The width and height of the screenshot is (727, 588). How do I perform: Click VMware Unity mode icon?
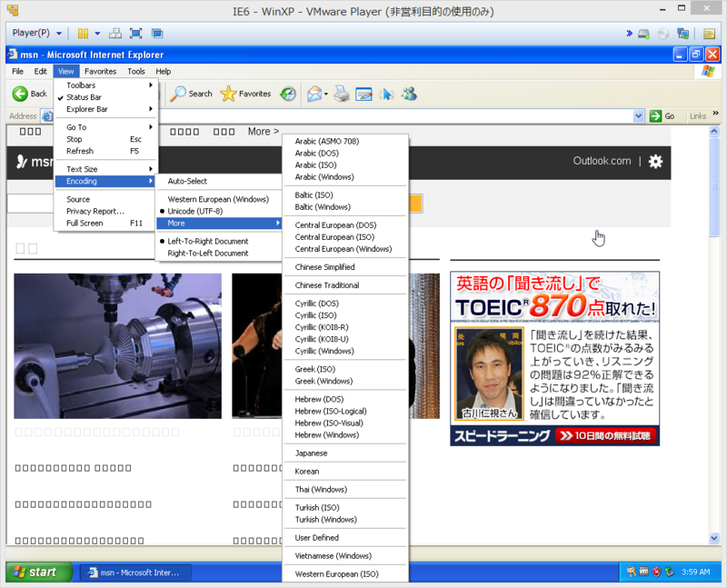pos(157,34)
